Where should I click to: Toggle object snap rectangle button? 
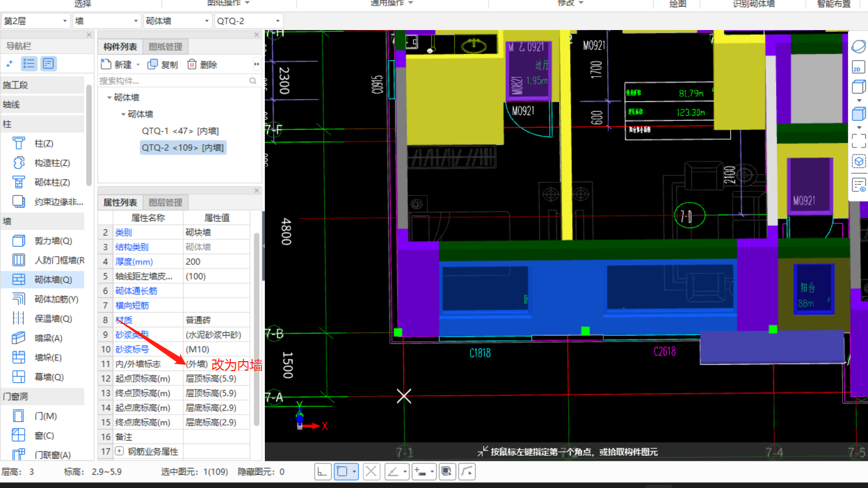click(x=342, y=472)
